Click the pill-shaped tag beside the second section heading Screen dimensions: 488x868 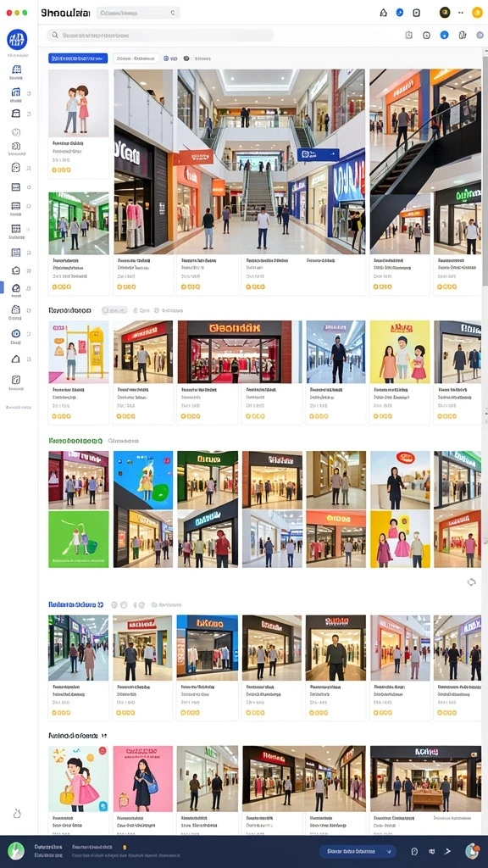pos(114,310)
